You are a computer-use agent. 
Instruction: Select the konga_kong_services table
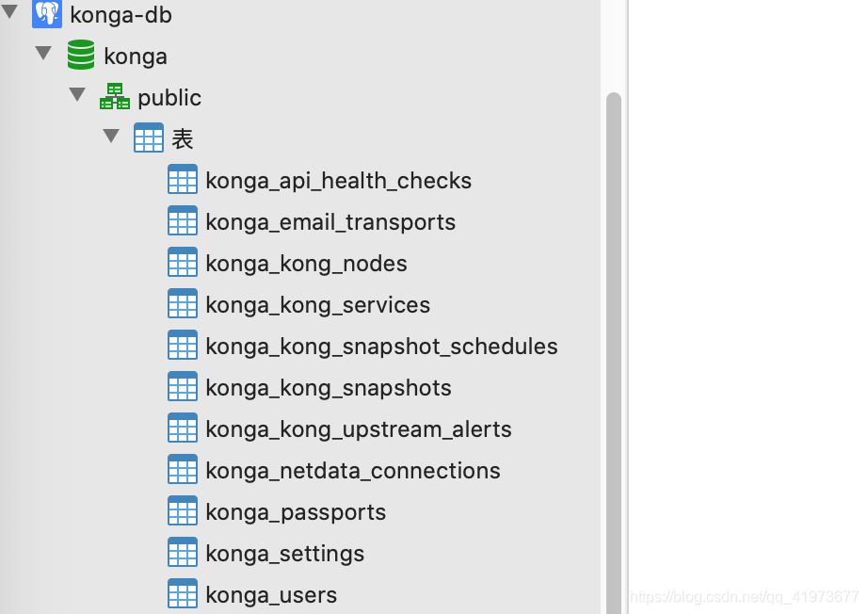pos(317,305)
